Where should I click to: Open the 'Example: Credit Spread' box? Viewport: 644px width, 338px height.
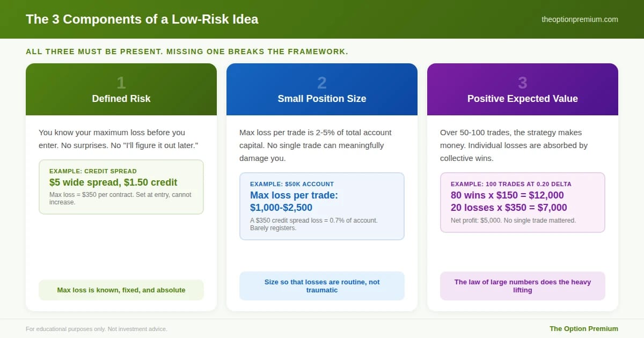point(121,187)
